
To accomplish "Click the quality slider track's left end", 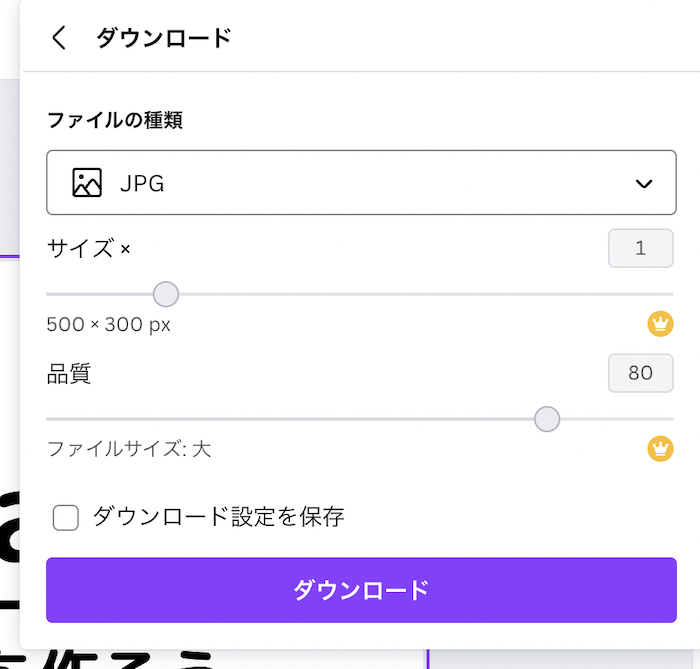I will click(x=52, y=419).
